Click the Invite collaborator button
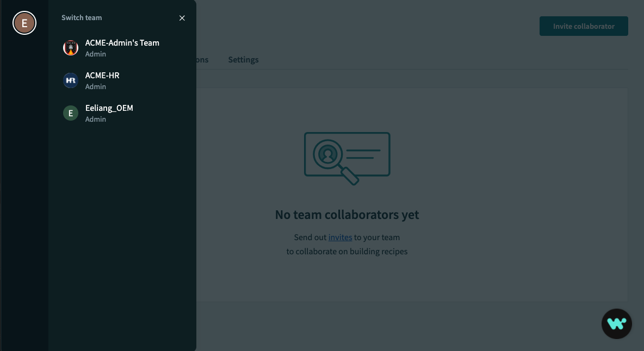 584,26
